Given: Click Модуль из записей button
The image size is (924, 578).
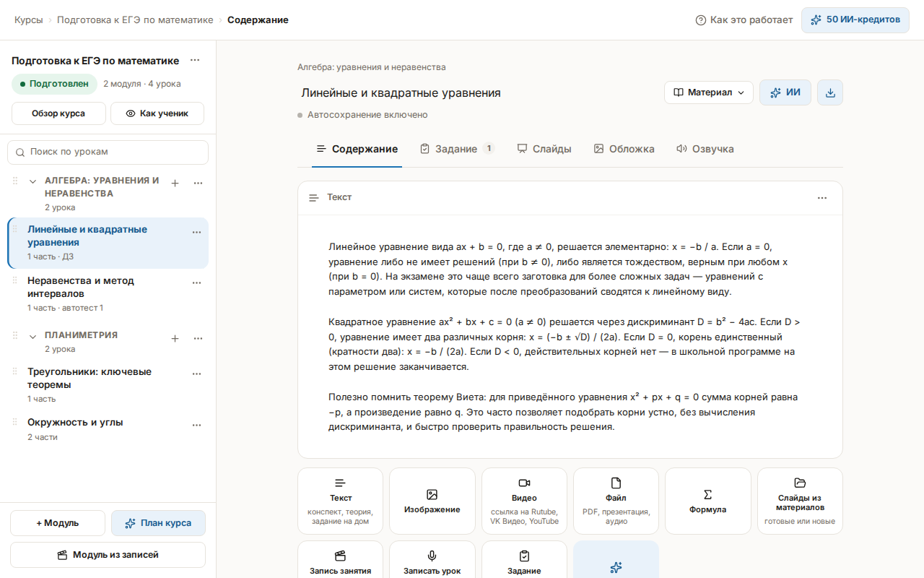Looking at the screenshot, I should click(108, 555).
